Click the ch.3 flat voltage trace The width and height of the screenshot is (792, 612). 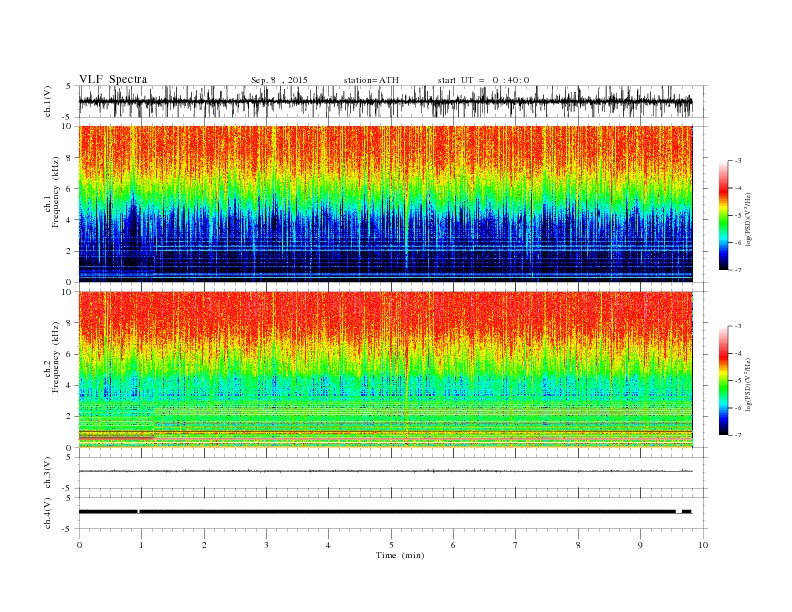click(x=385, y=471)
